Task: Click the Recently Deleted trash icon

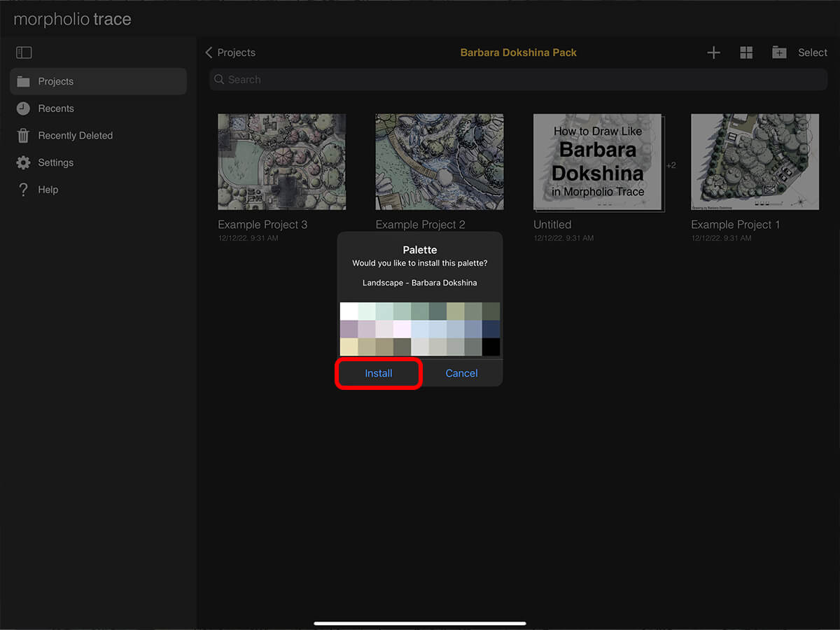Action: click(24, 135)
